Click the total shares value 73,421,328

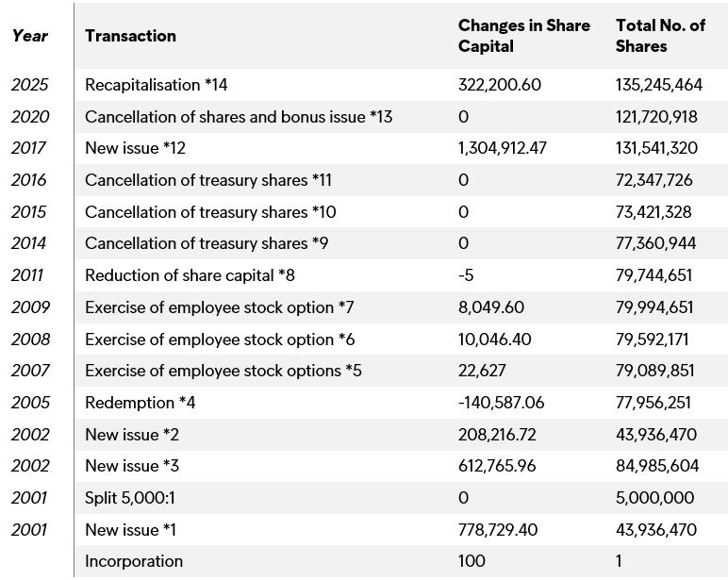click(655, 212)
